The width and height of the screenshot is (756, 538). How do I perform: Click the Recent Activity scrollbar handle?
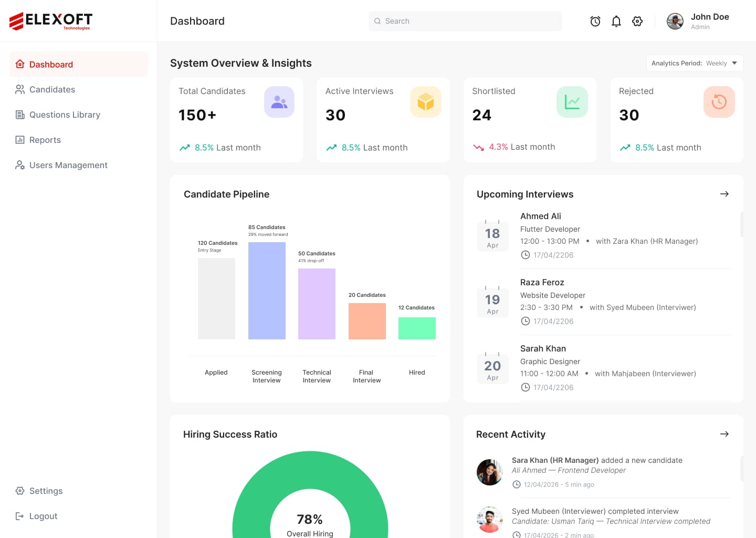(742, 469)
